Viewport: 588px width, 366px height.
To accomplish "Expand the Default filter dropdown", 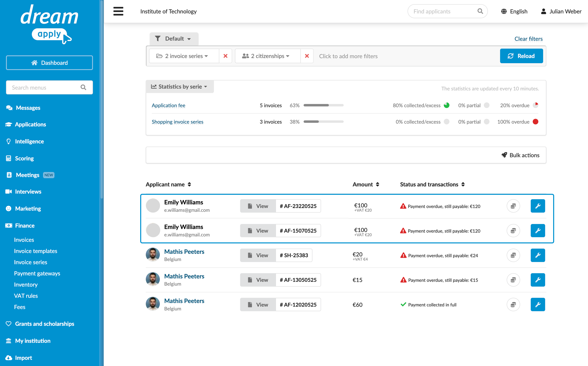I will (x=174, y=39).
